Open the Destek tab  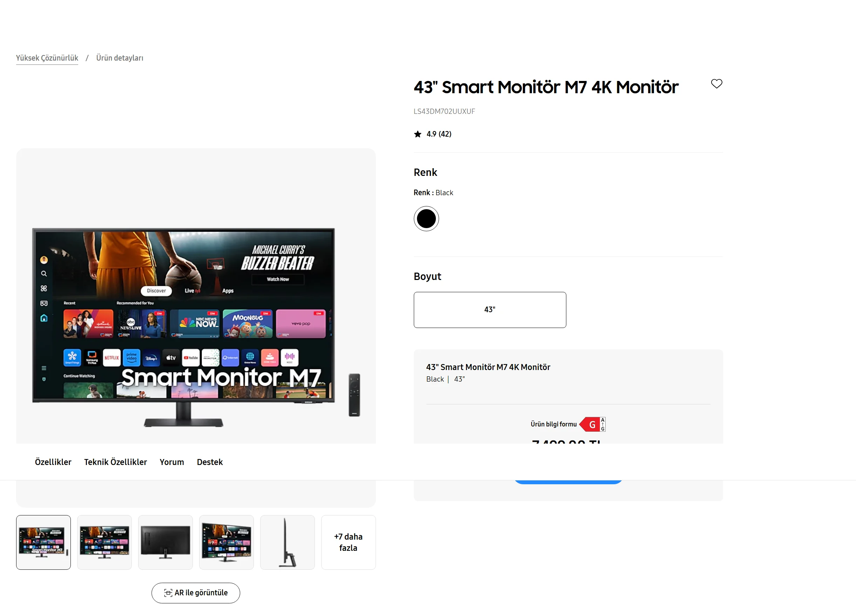pos(210,462)
